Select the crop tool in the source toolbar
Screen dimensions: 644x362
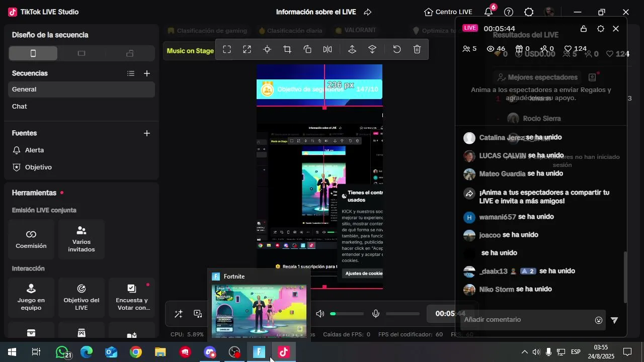pyautogui.click(x=287, y=49)
